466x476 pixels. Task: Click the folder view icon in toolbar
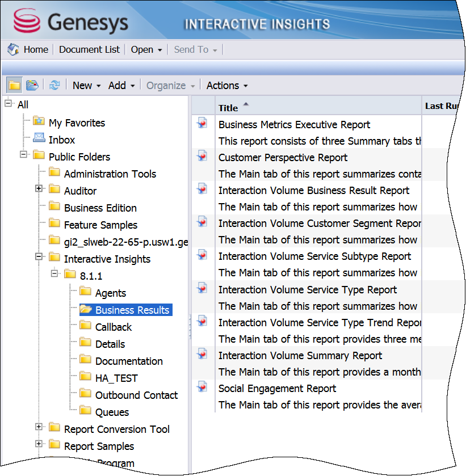pos(14,85)
